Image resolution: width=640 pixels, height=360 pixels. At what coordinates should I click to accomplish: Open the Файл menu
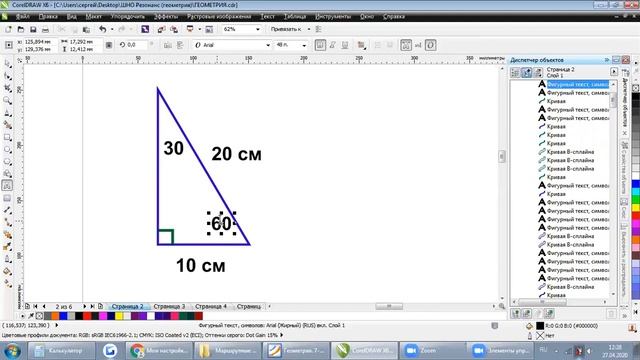22,17
